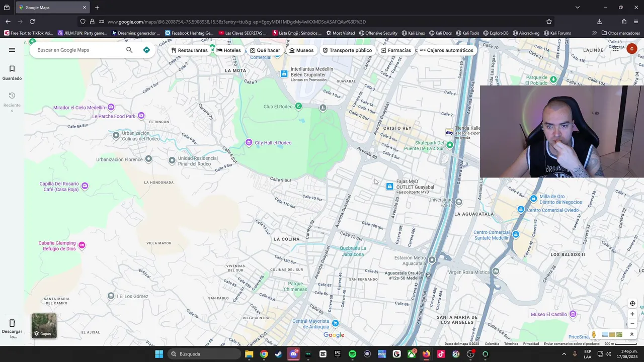Click the Mirador el Cielo Medellín pin
The width and height of the screenshot is (644, 362).
111,107
